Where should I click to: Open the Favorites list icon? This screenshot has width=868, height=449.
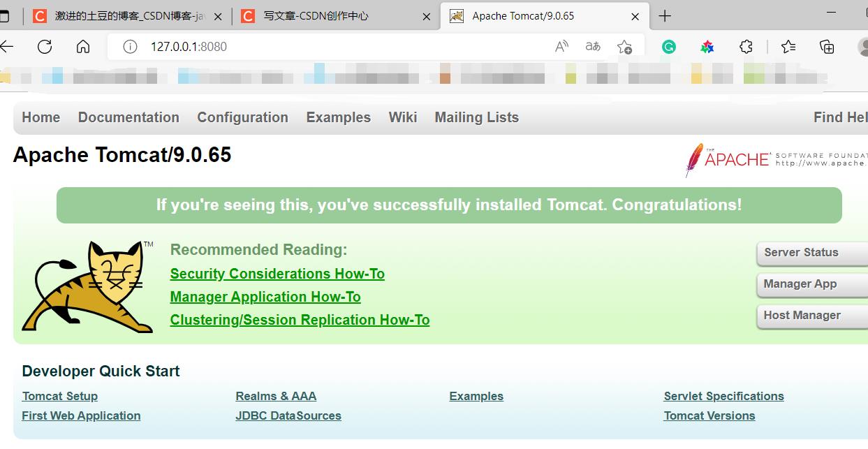(788, 47)
